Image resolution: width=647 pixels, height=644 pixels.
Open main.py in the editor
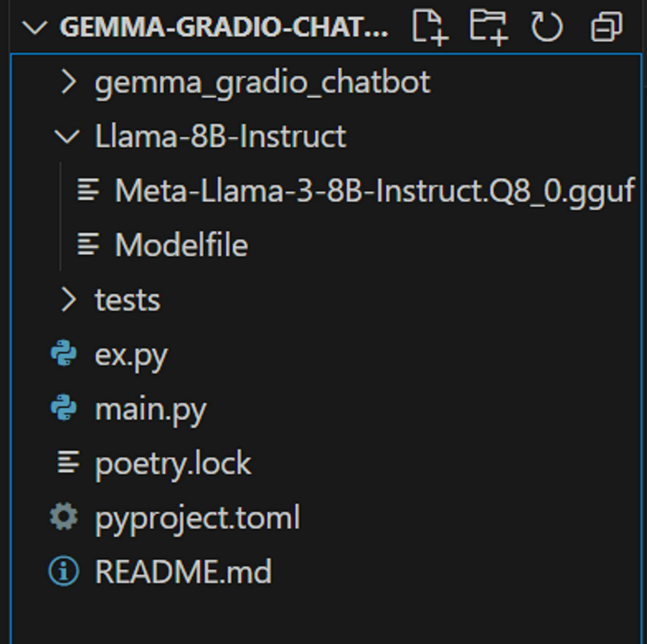pyautogui.click(x=150, y=409)
